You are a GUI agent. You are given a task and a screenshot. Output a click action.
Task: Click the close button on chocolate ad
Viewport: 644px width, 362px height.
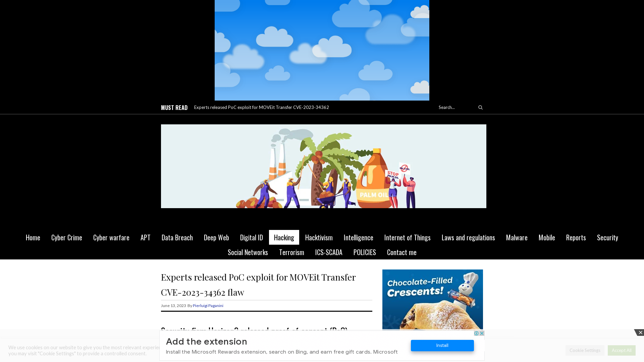tap(482, 333)
